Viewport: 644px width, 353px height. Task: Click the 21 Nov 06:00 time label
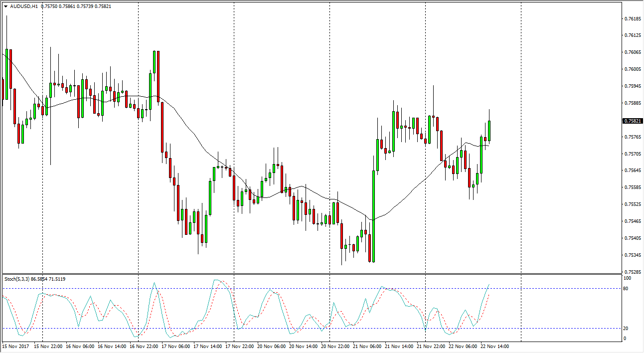(367, 346)
